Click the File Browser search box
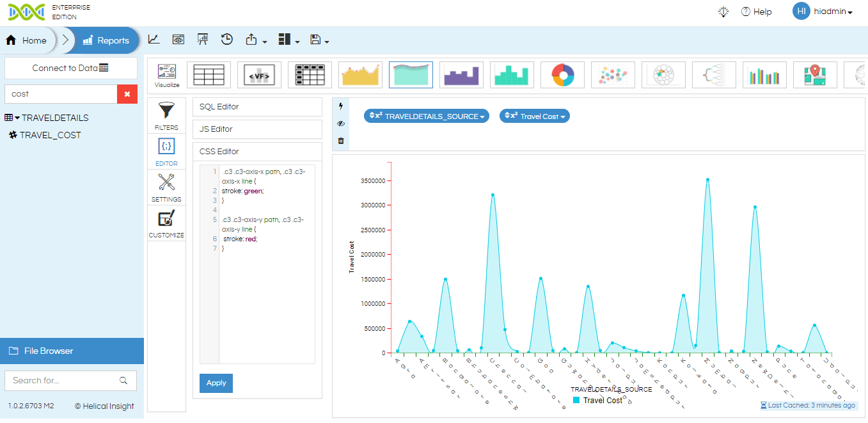Viewport: 868px width, 423px height. tap(62, 380)
